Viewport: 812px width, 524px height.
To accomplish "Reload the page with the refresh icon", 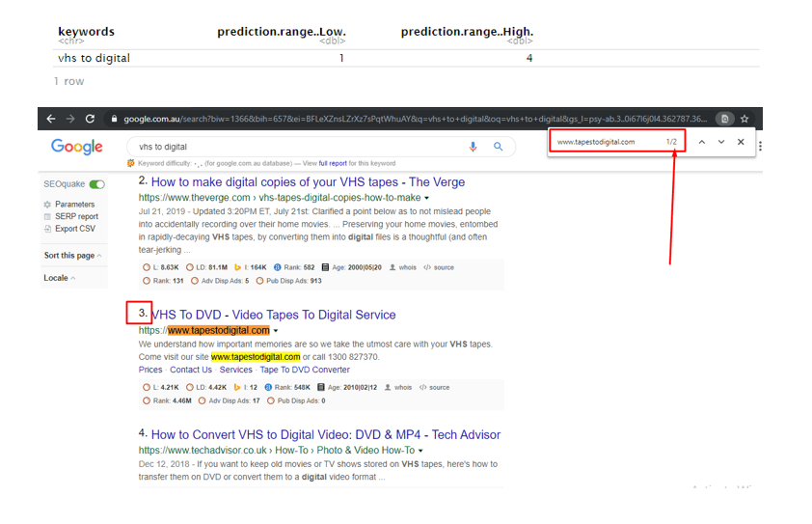I will pyautogui.click(x=90, y=119).
